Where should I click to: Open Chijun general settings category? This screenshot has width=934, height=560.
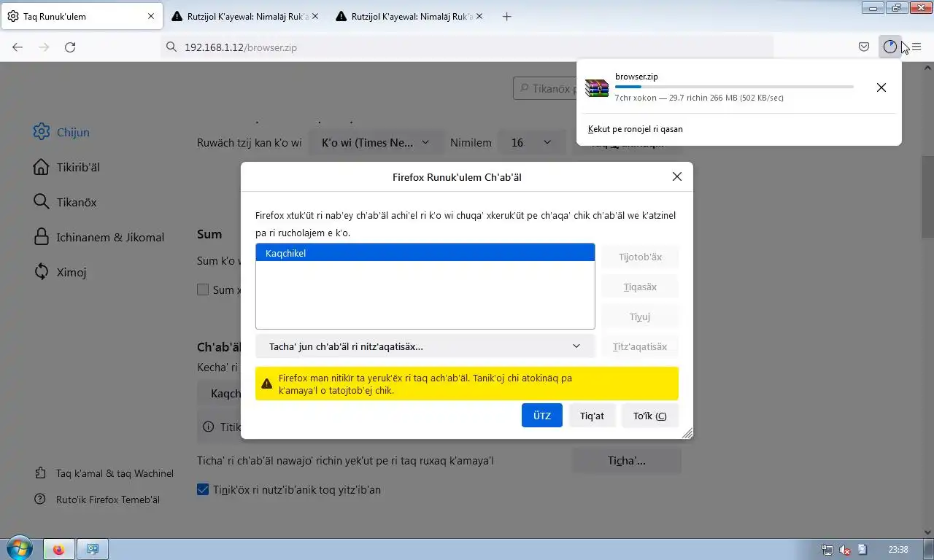pos(61,132)
